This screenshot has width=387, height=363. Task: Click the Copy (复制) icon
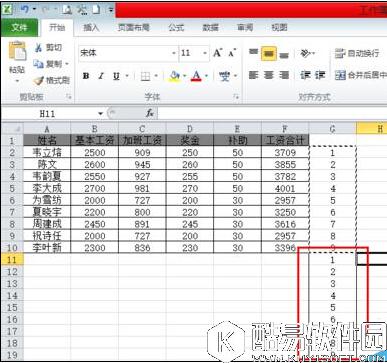pyautogui.click(x=38, y=63)
